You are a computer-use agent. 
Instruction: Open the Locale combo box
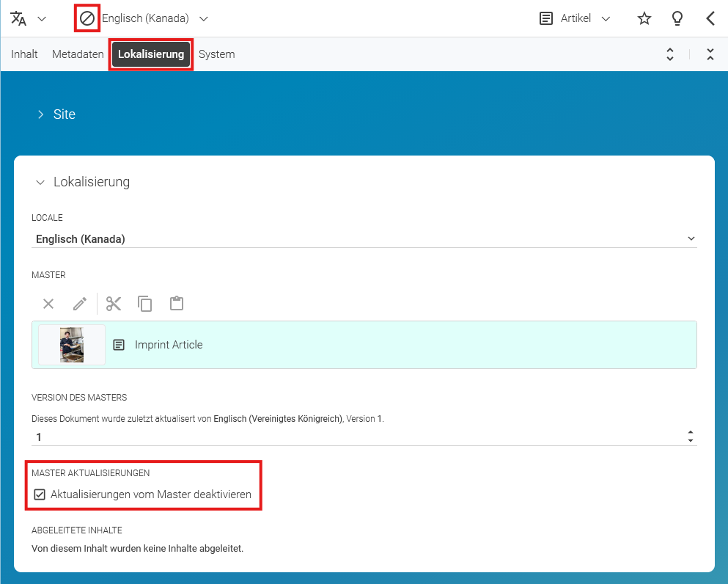click(364, 238)
